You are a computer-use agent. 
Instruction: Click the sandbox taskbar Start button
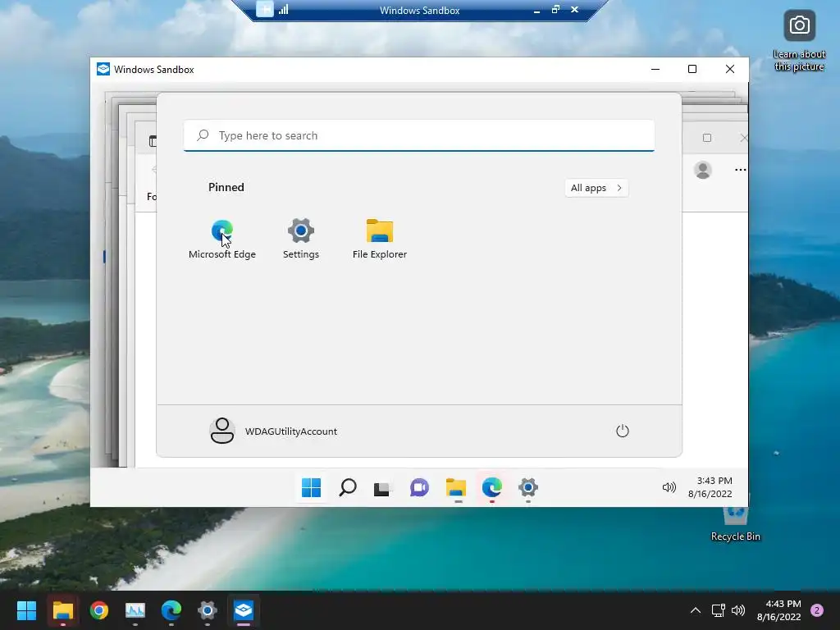311,487
